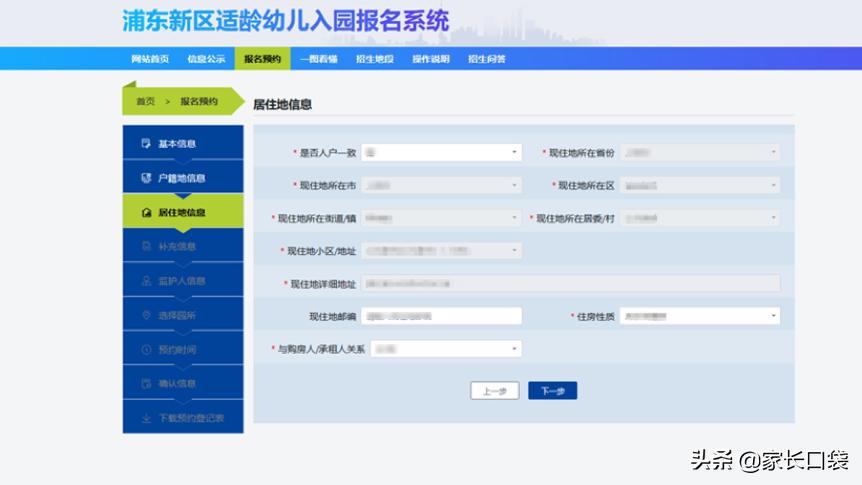Click the 居住地信息 section heading

pyautogui.click(x=283, y=104)
